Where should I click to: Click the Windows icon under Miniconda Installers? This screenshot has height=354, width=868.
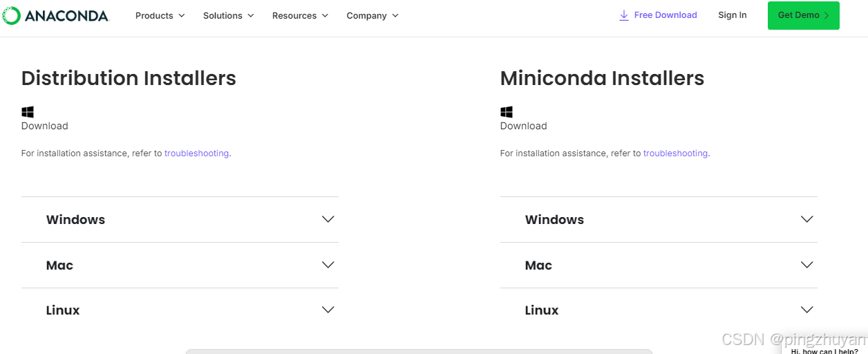click(x=507, y=112)
